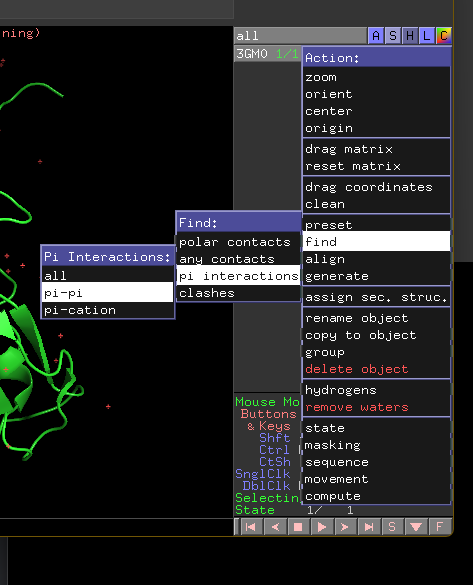Screen dimensions: 473x585
Task: Open the Action (A) menu for all
Action: (376, 36)
